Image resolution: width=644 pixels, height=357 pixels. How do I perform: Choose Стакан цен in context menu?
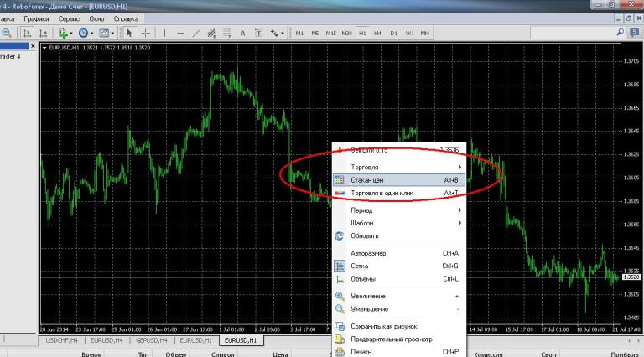coord(399,180)
